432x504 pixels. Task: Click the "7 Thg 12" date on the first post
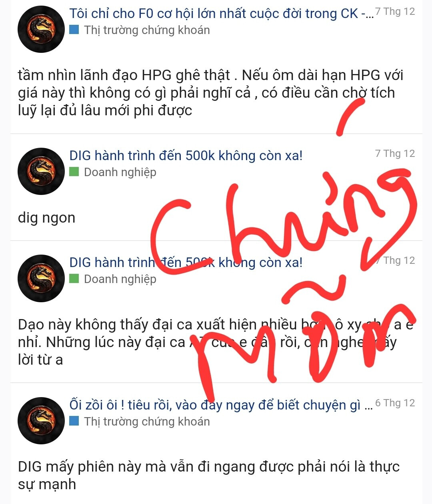395,11
